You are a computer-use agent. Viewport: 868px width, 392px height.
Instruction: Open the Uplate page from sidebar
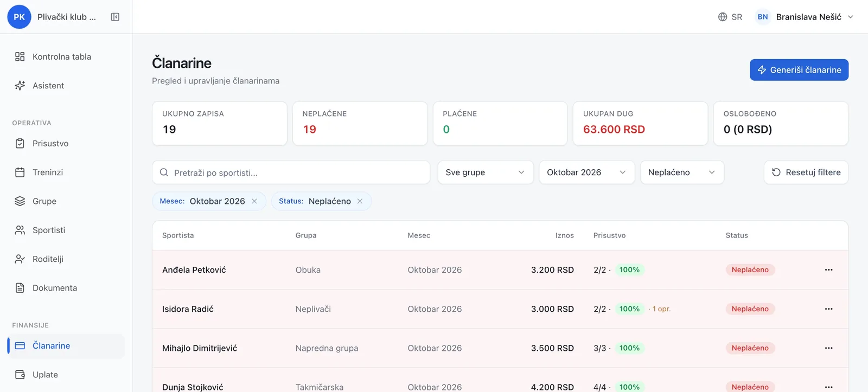tap(66, 375)
